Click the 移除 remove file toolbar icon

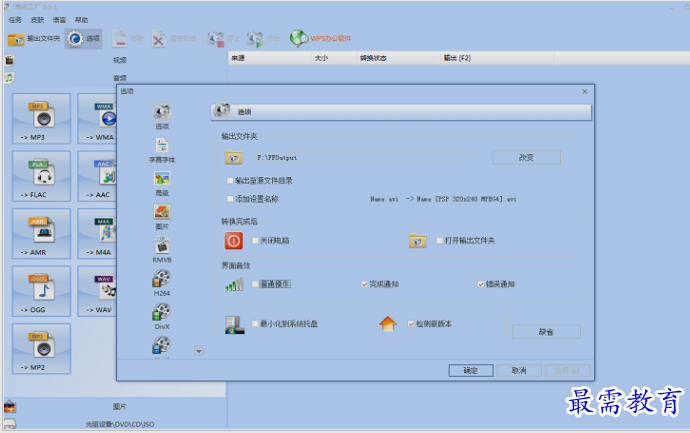click(119, 39)
